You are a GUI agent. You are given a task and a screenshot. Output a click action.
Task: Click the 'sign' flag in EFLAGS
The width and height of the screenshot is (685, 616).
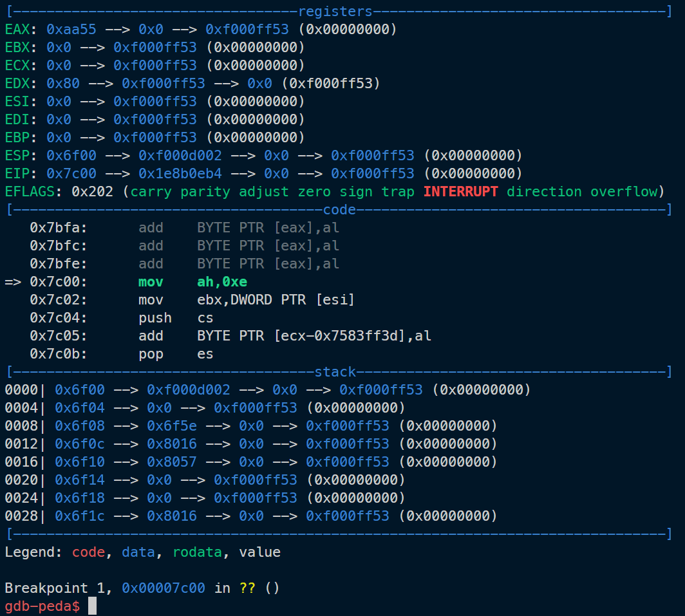[x=356, y=191]
